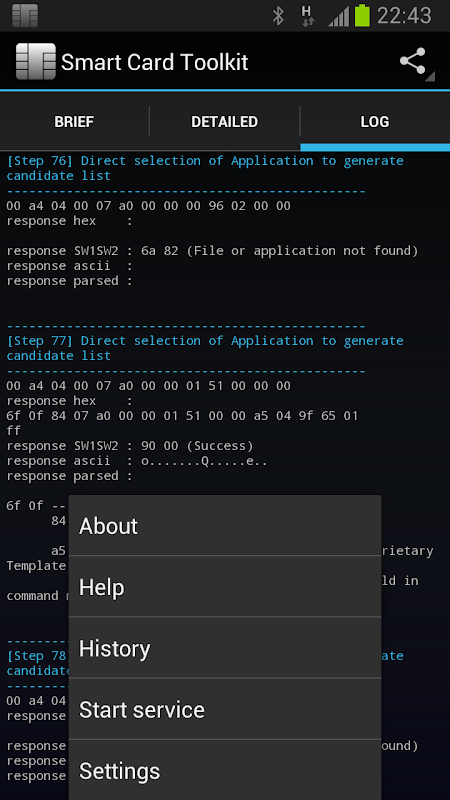450x800 pixels.
Task: Select Start service menu entry
Action: click(225, 709)
